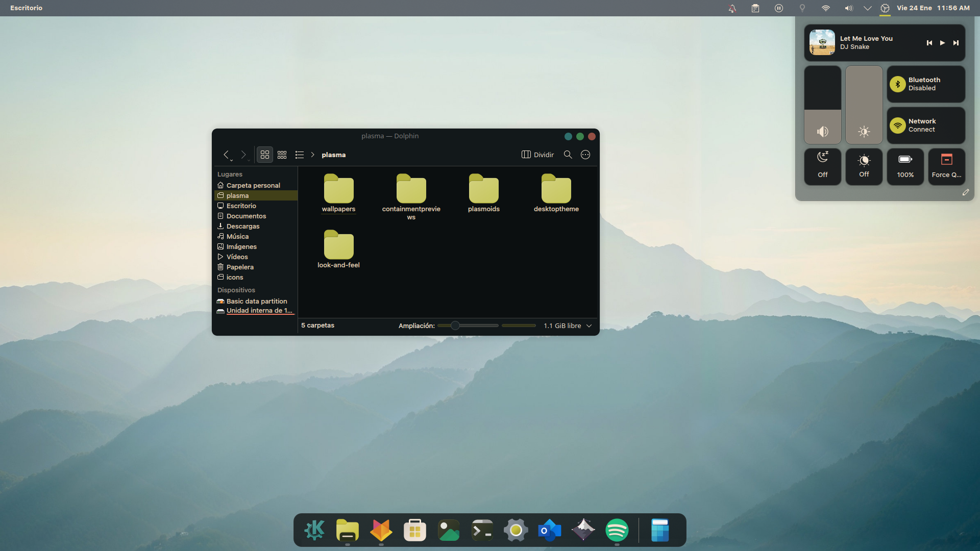Toggle Network Connect tile

coord(926,126)
